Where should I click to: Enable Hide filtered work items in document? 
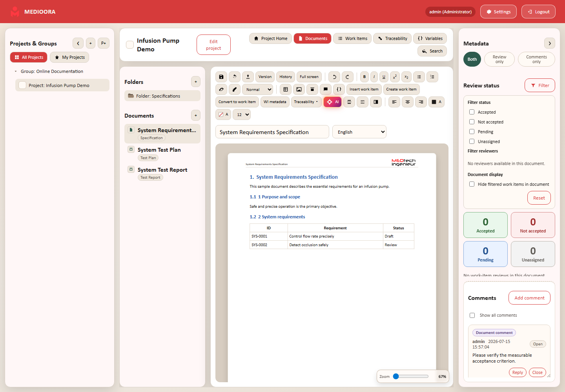point(472,184)
